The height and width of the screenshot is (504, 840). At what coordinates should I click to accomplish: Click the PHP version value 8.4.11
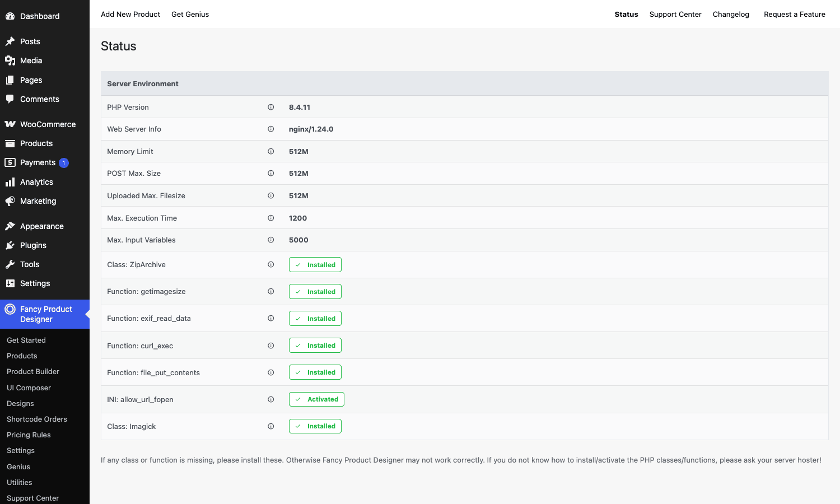(x=300, y=107)
